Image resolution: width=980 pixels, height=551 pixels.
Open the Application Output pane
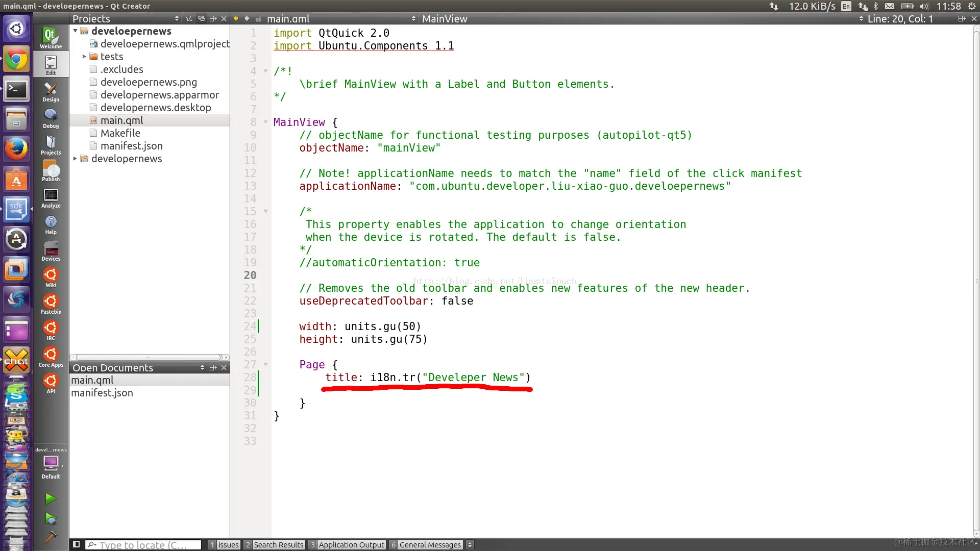(347, 544)
